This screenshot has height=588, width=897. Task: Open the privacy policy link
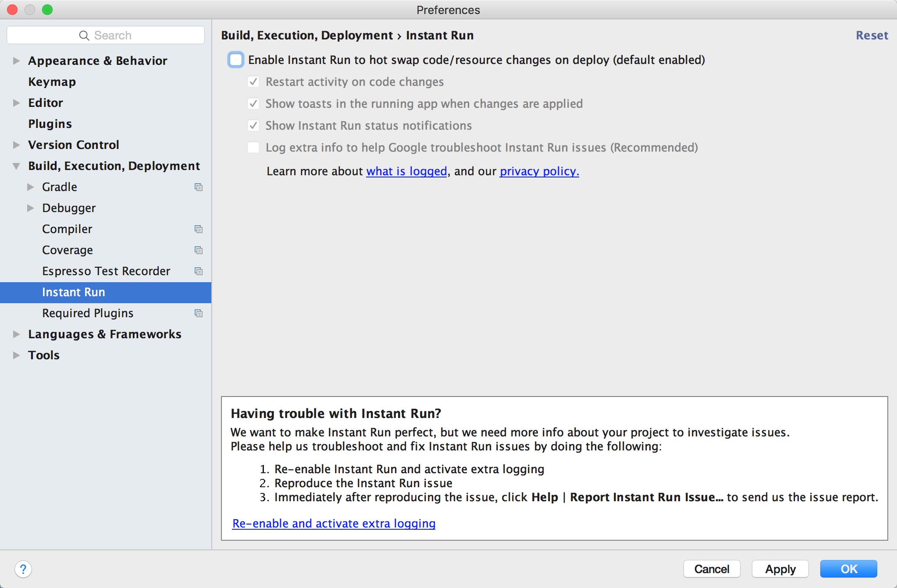pyautogui.click(x=539, y=171)
